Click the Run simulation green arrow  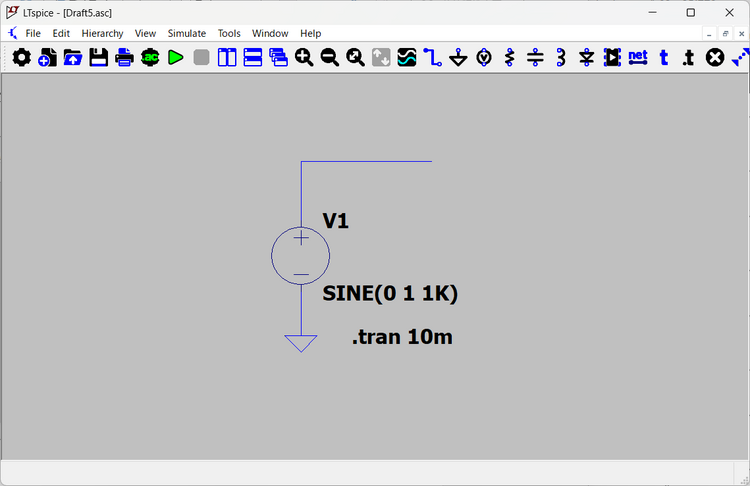(x=176, y=58)
